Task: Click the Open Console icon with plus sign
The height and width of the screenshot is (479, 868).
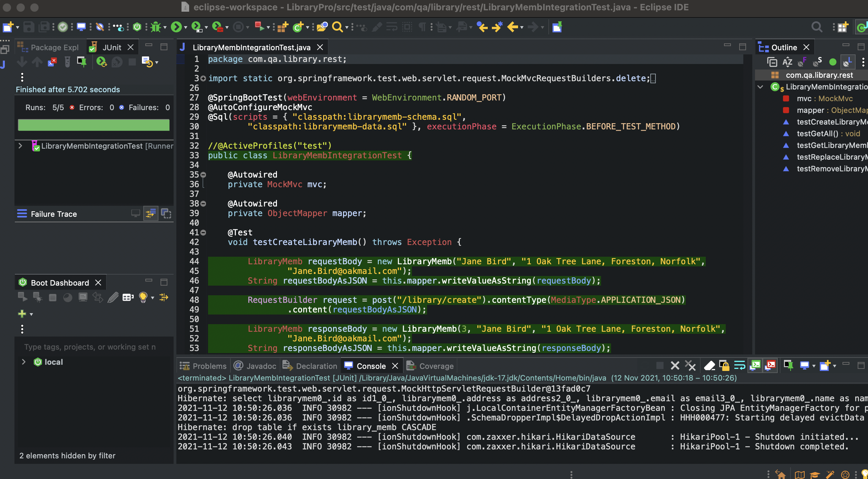Action: click(825, 365)
